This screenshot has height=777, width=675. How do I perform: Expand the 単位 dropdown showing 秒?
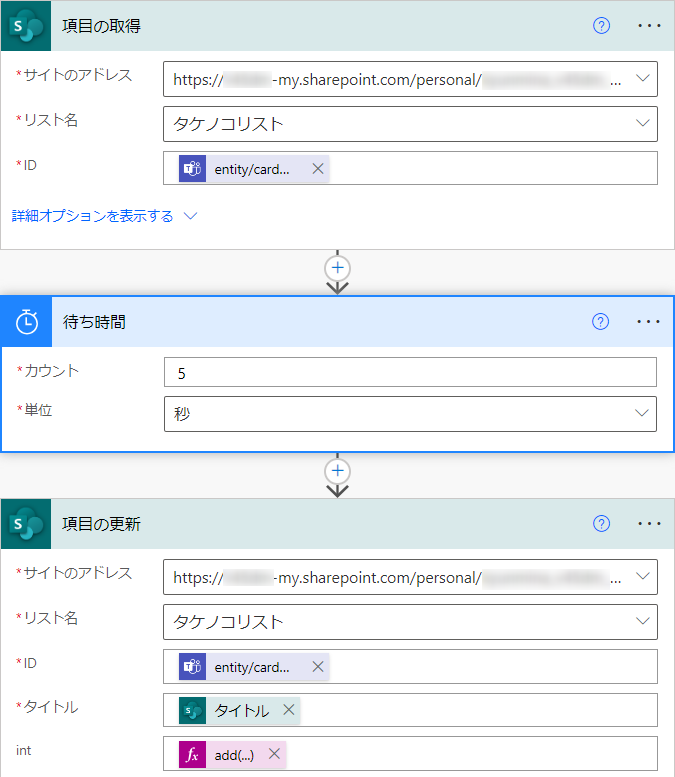[x=642, y=413]
